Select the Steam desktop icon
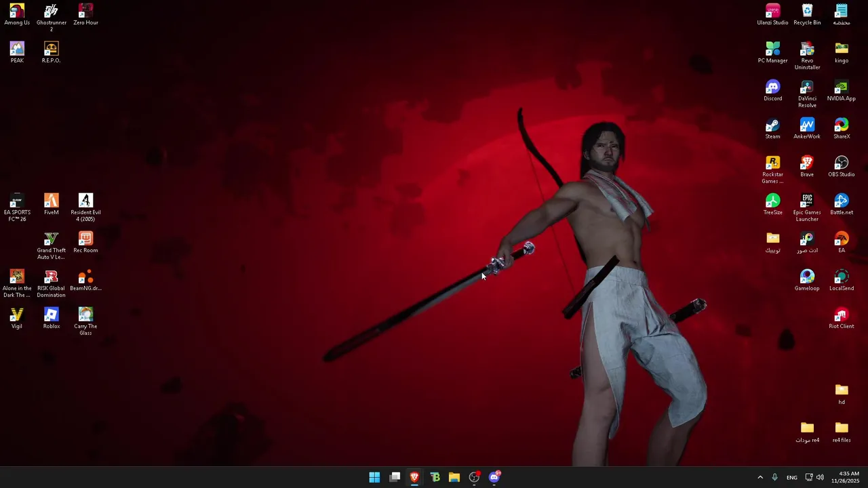Viewport: 868px width, 488px height. pyautogui.click(x=773, y=129)
